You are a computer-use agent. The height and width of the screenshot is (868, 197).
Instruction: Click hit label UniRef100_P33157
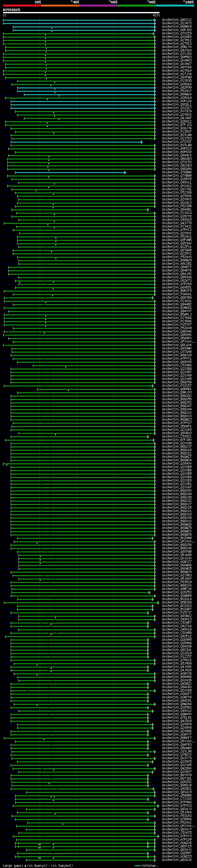point(176,386)
